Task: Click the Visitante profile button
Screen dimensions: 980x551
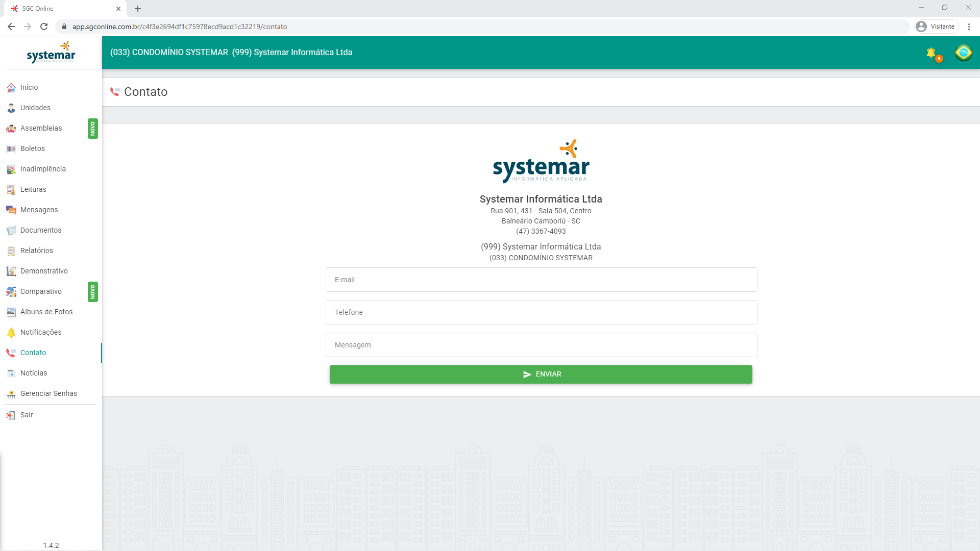Action: [x=936, y=27]
